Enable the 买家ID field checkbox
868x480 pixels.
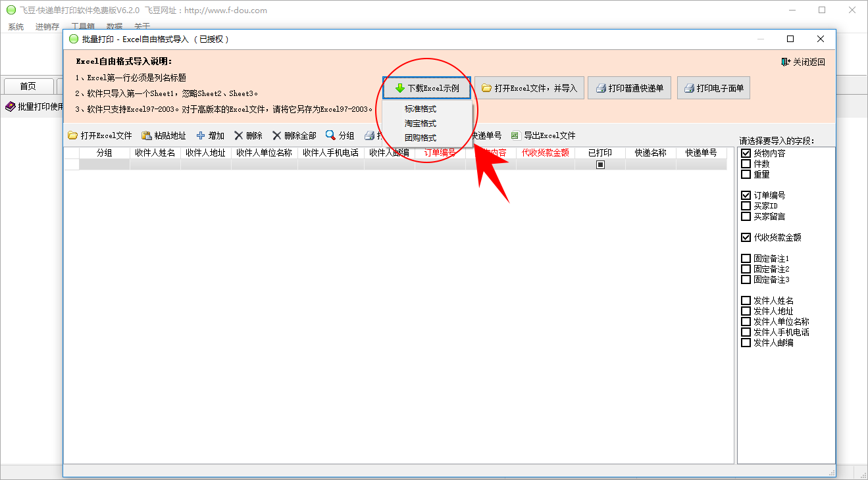point(746,206)
